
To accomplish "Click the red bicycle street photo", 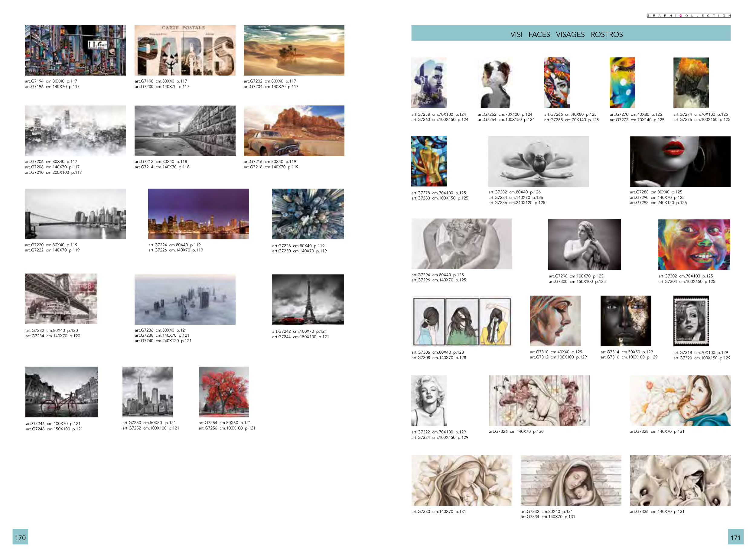I will click(x=62, y=391).
